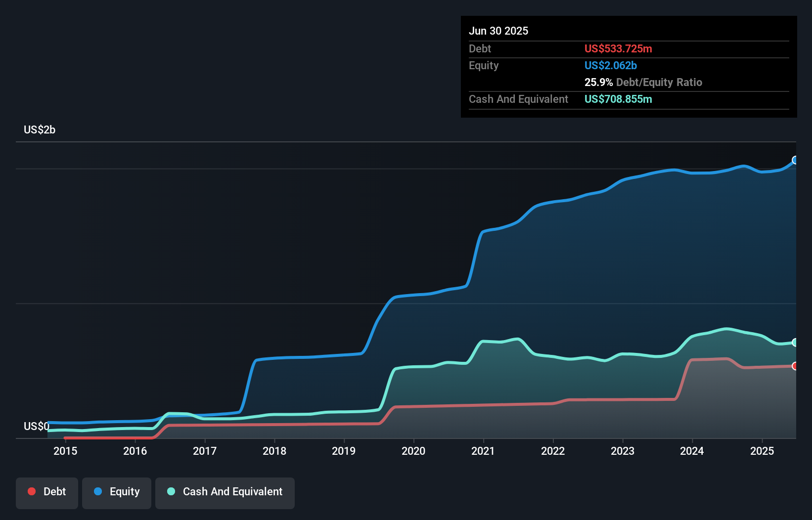Collapse the tooltip overlay panel
The image size is (812, 520).
[x=629, y=67]
